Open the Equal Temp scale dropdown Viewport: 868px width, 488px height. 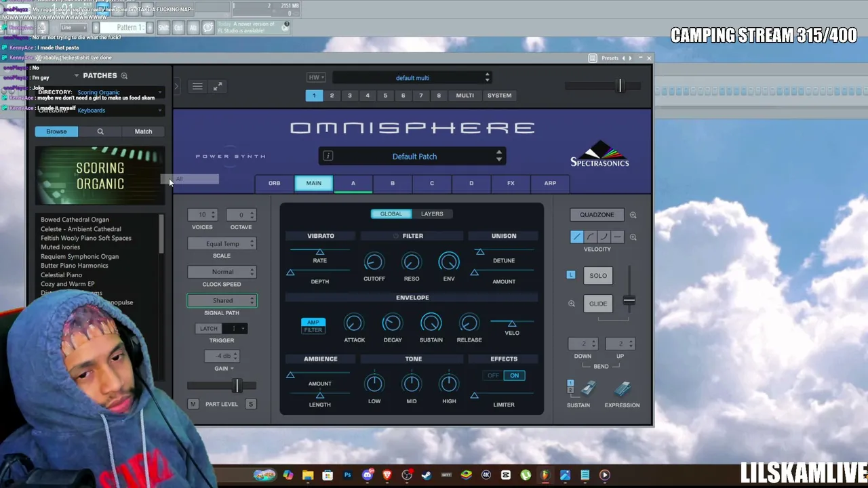point(222,244)
